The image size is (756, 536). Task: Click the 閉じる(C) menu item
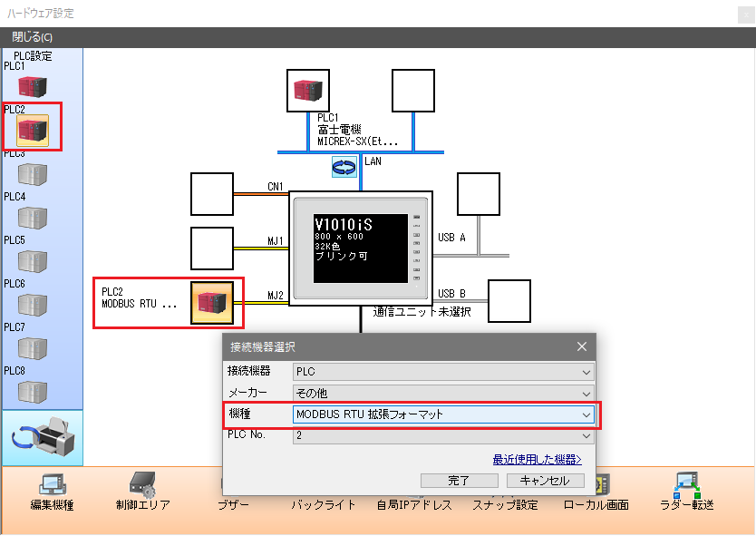32,37
